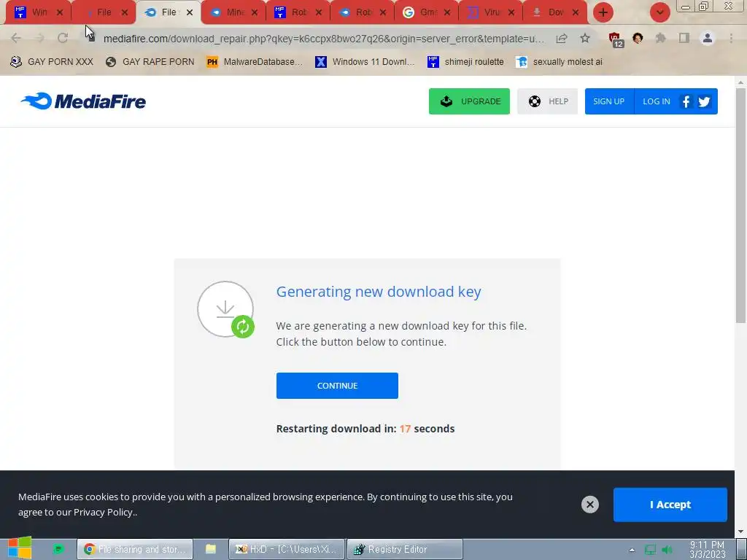Open the round avatar extension icon

(x=638, y=38)
